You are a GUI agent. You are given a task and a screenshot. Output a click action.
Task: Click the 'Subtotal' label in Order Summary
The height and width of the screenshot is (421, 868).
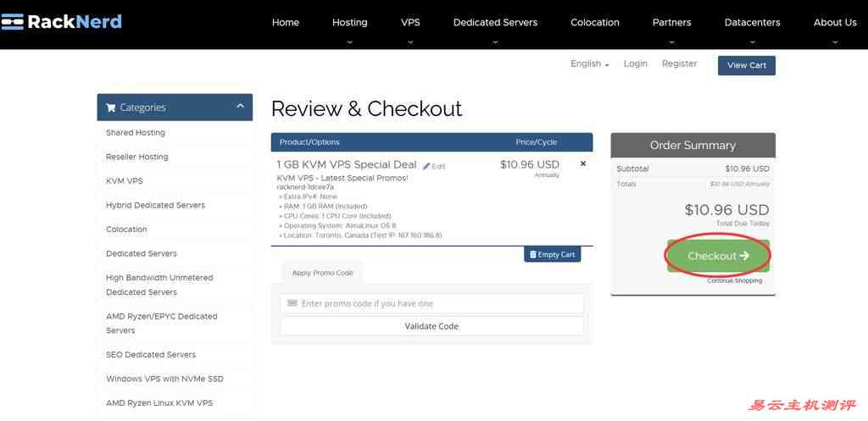pos(632,169)
